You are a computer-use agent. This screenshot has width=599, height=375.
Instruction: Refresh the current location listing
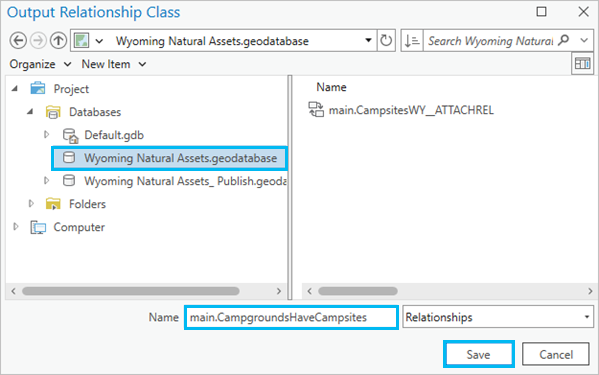(x=386, y=40)
